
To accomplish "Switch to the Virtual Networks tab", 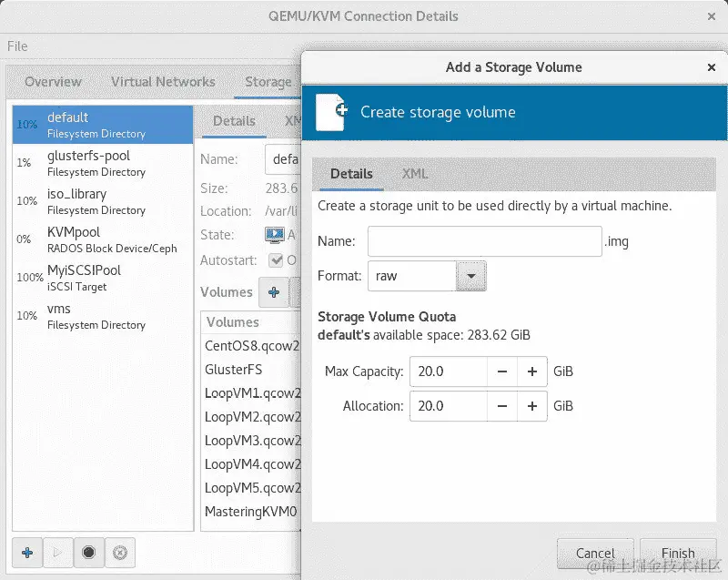I will click(x=163, y=82).
